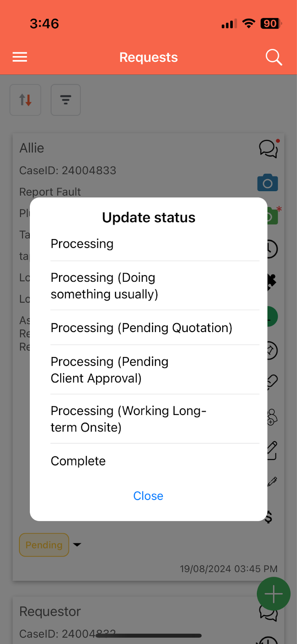Tap the blue camera icon

point(268,183)
